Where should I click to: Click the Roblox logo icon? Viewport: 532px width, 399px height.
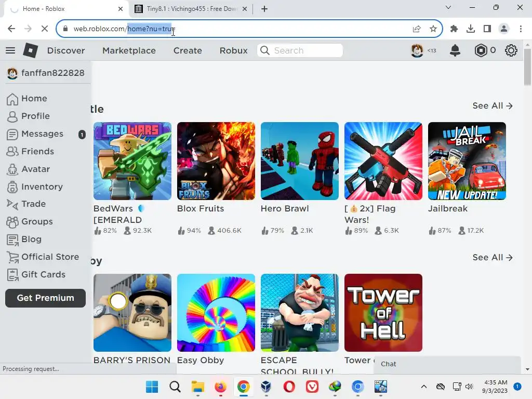pyautogui.click(x=30, y=50)
